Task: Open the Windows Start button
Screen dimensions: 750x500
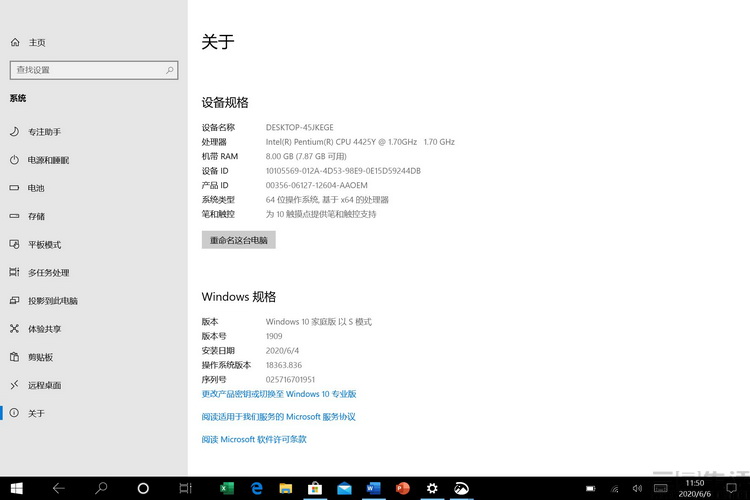Action: (17, 488)
